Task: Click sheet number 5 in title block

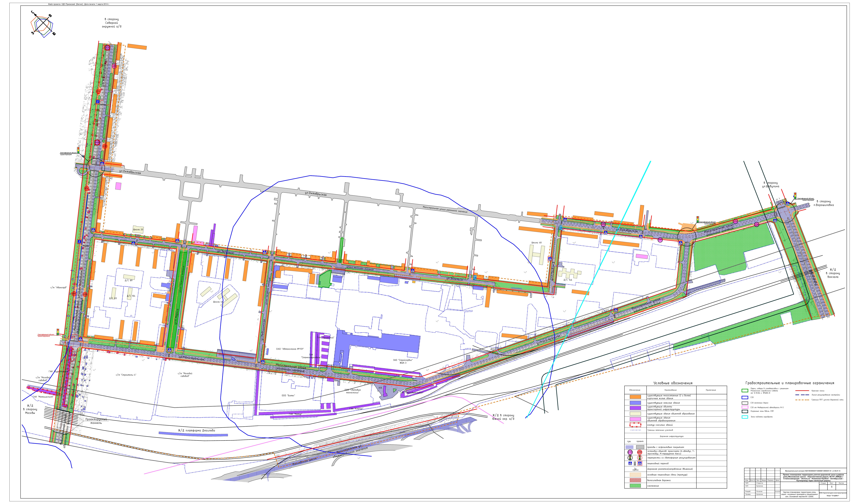Action: tap(831, 487)
